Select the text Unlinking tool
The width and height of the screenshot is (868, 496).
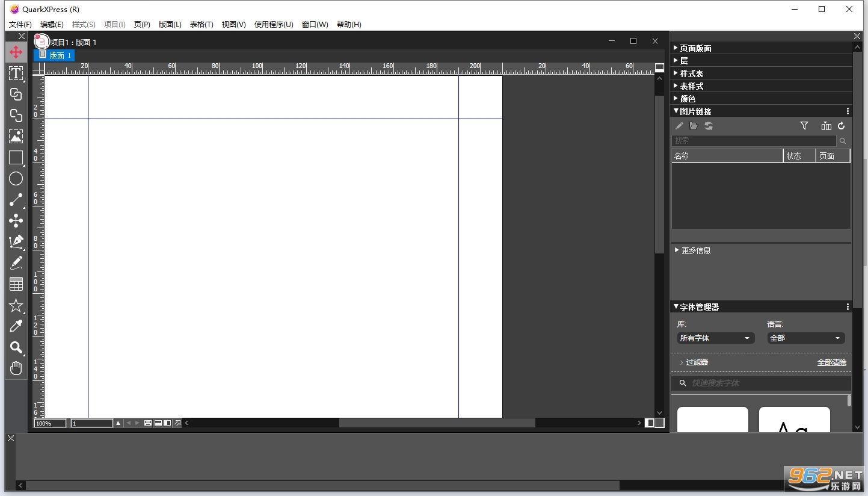tap(16, 116)
